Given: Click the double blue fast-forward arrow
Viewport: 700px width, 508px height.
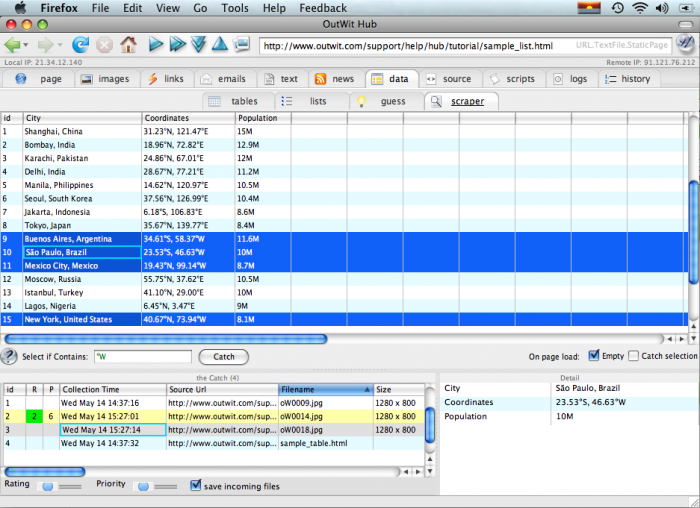Looking at the screenshot, I should (x=178, y=44).
